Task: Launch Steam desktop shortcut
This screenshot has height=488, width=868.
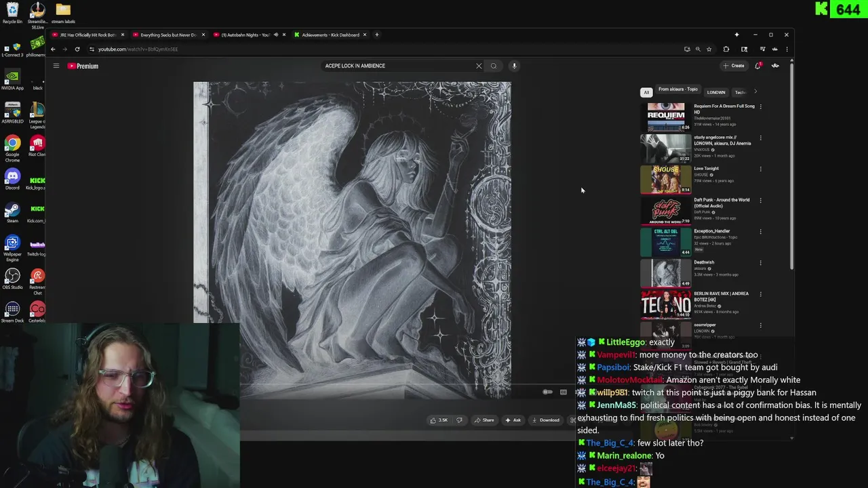Action: [x=12, y=213]
